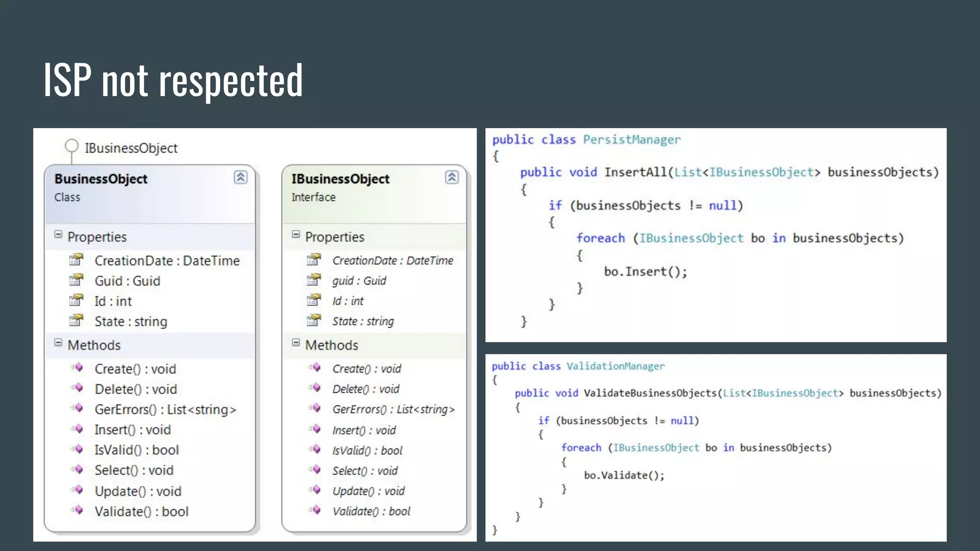Collapse Properties section in IBusinessObject interface
The width and height of the screenshot is (980, 551).
[x=296, y=234]
